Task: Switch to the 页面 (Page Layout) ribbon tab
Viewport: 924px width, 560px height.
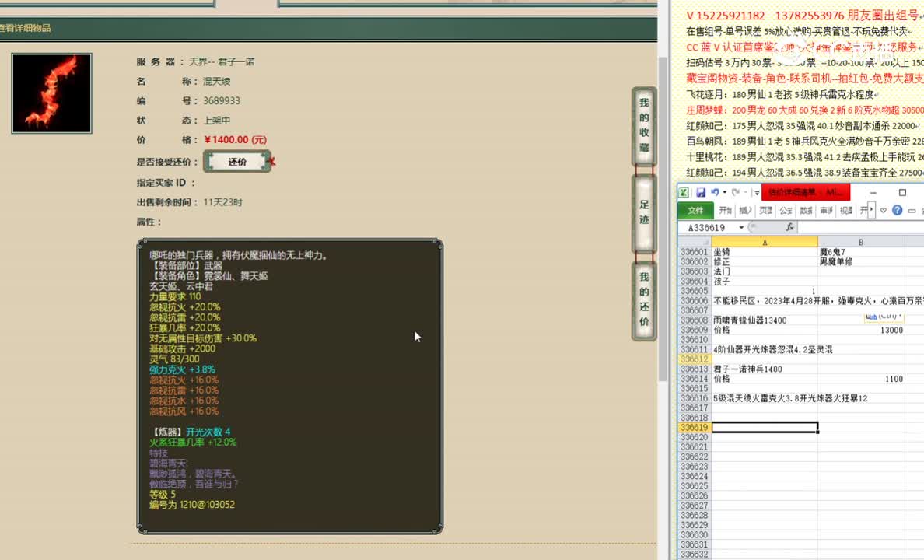Action: point(765,211)
